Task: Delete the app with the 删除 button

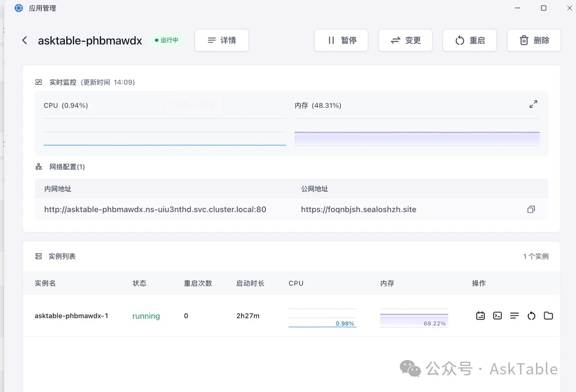Action: (x=534, y=40)
